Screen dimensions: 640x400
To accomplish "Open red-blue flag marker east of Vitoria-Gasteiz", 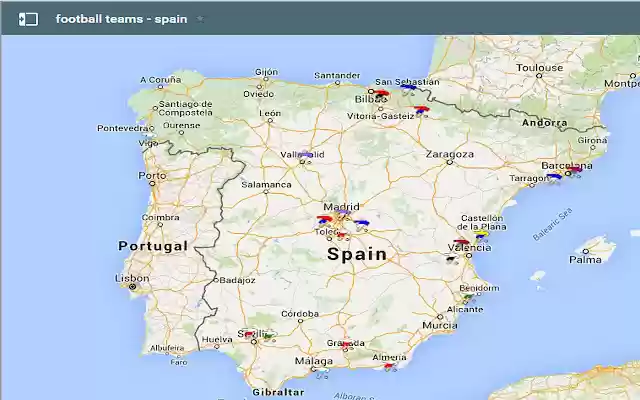I will point(421,109).
